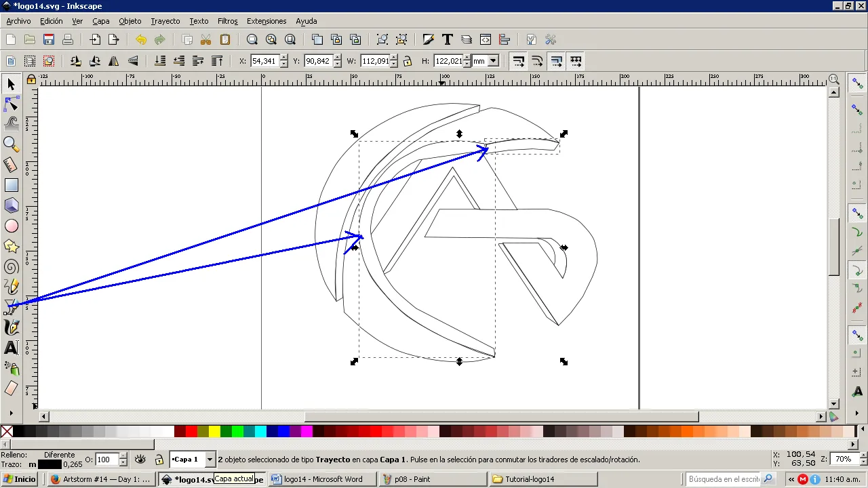The width and height of the screenshot is (868, 488).
Task: Open the Trayecto menu
Action: [x=165, y=21]
